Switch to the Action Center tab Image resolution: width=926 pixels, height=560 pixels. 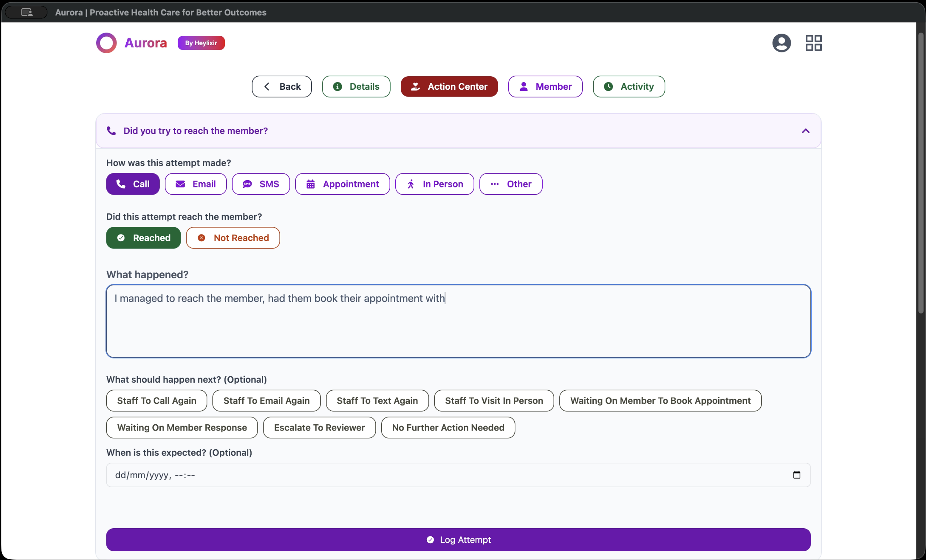[449, 86]
